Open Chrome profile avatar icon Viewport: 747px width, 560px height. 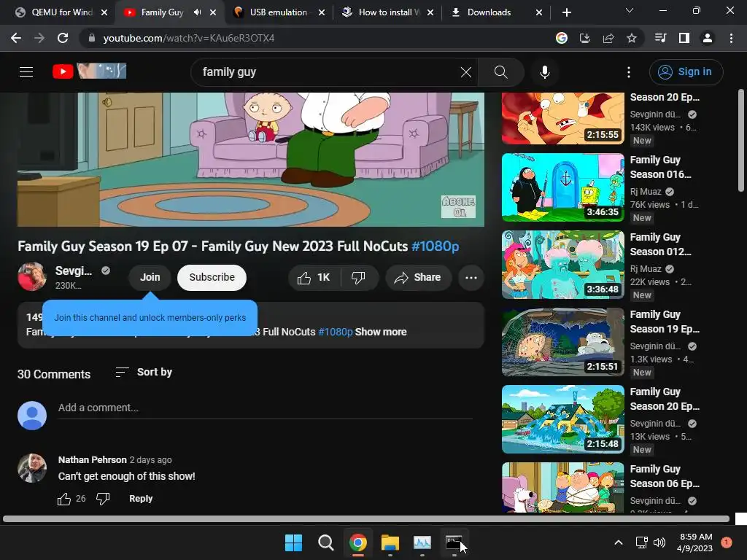708,38
